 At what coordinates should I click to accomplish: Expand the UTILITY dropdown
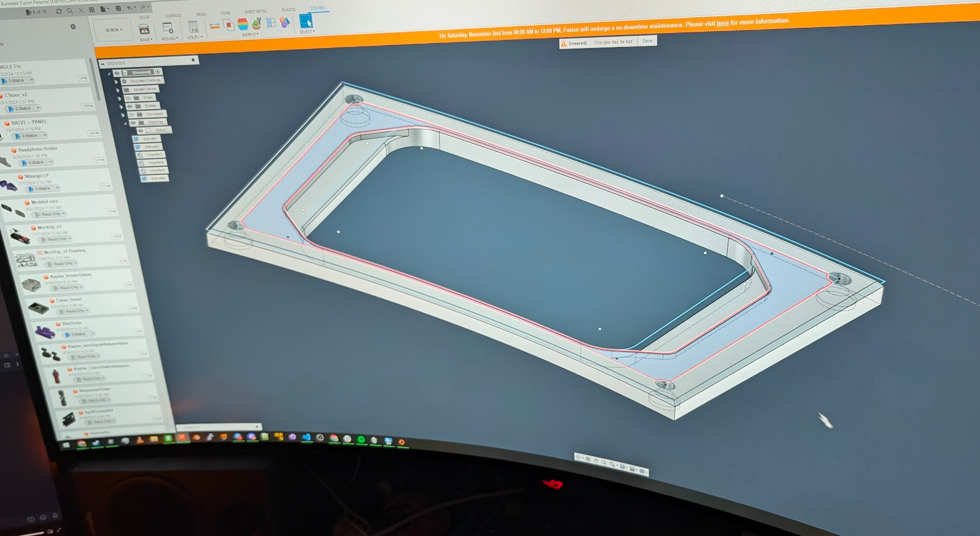coord(195,38)
